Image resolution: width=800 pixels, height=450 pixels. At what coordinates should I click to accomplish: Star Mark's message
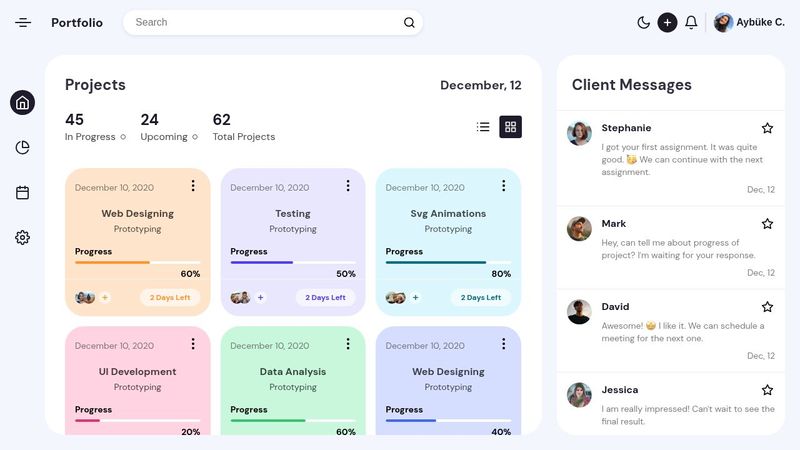767,223
